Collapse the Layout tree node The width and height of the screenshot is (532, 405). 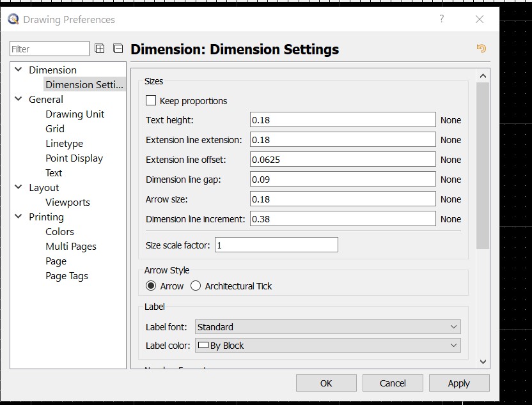[19, 187]
